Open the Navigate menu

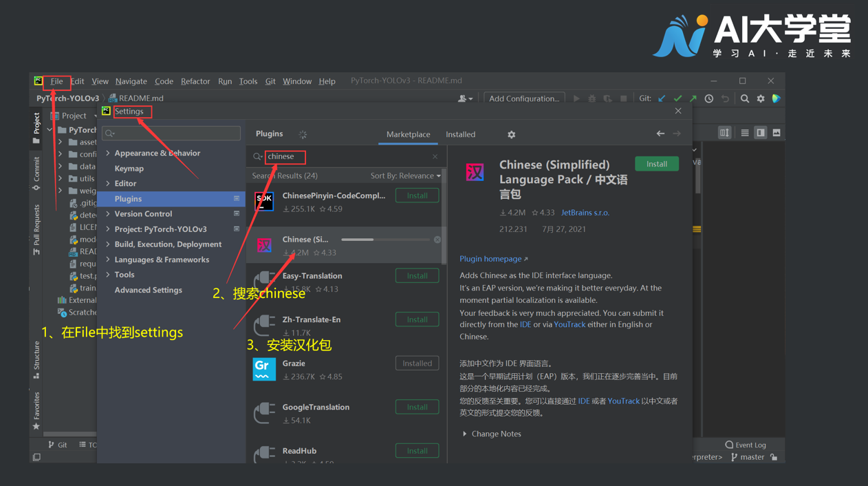[131, 81]
